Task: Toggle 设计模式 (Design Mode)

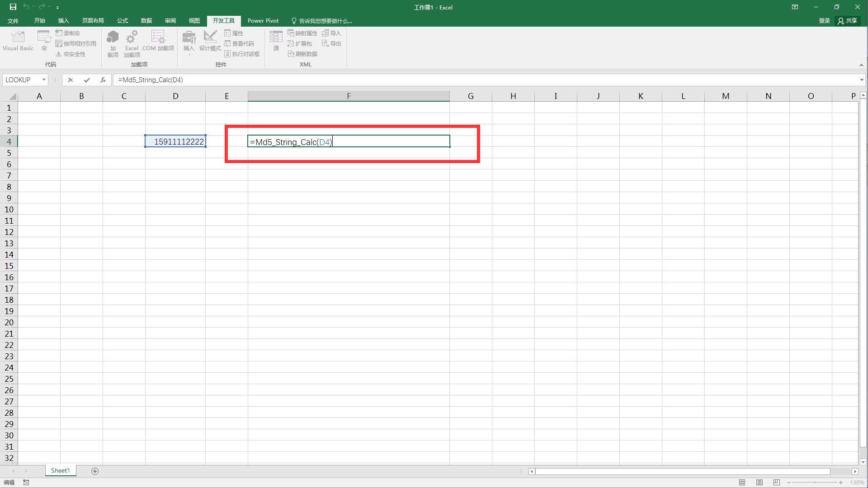Action: tap(210, 41)
